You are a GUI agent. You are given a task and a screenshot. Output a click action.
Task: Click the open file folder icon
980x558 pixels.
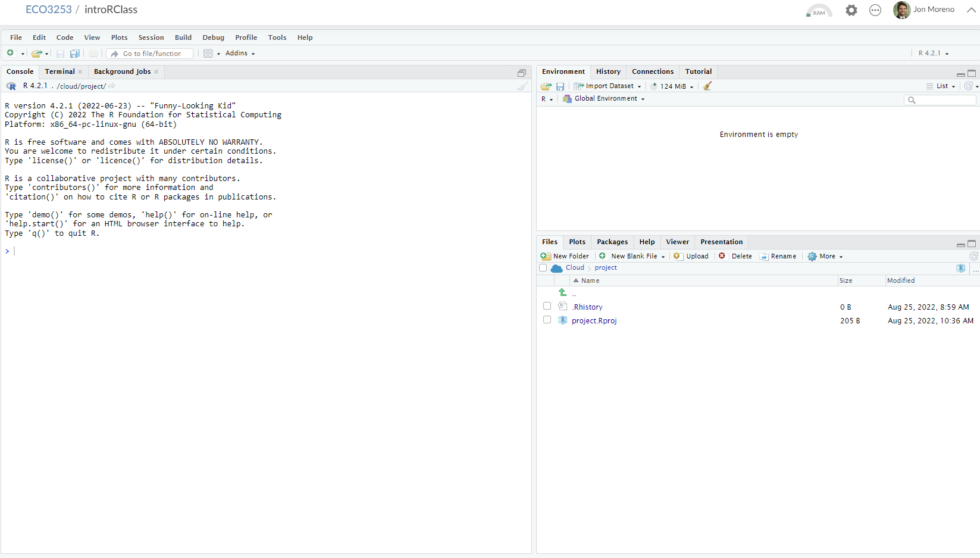[36, 54]
